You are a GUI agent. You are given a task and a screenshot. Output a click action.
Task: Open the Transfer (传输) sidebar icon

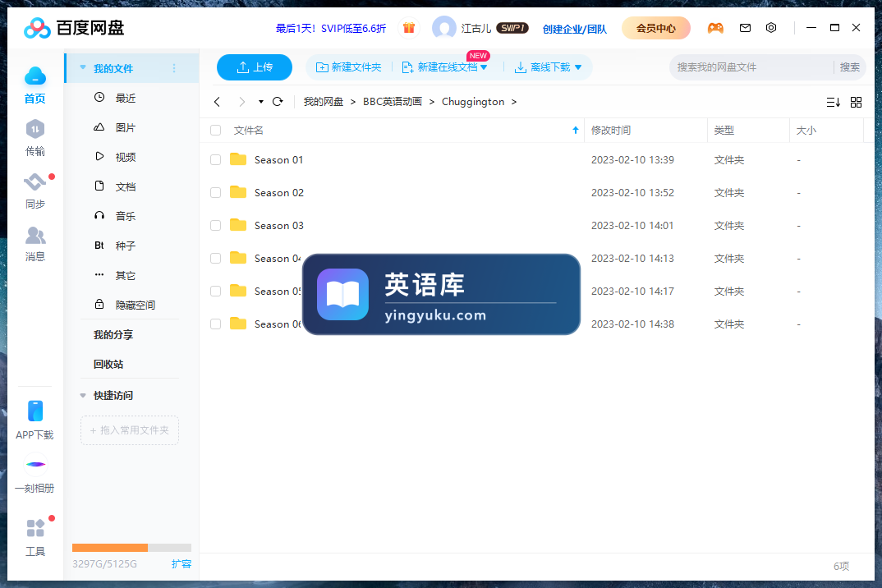pos(34,130)
